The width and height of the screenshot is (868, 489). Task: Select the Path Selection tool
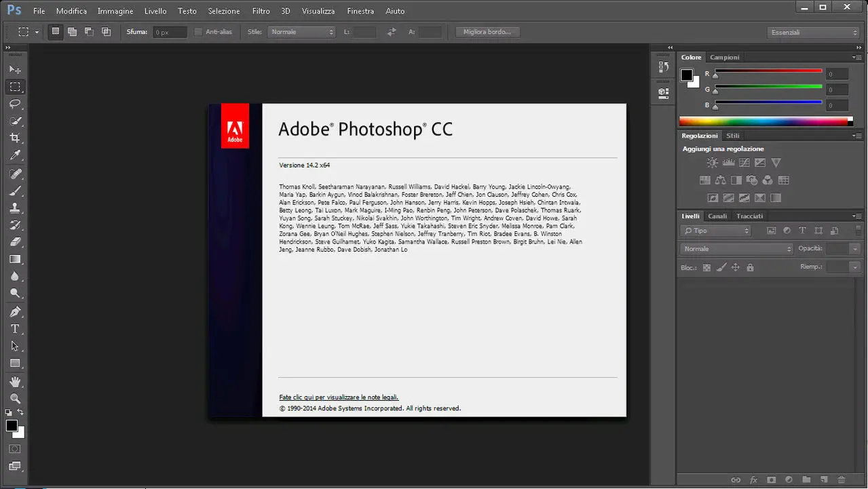coord(15,346)
